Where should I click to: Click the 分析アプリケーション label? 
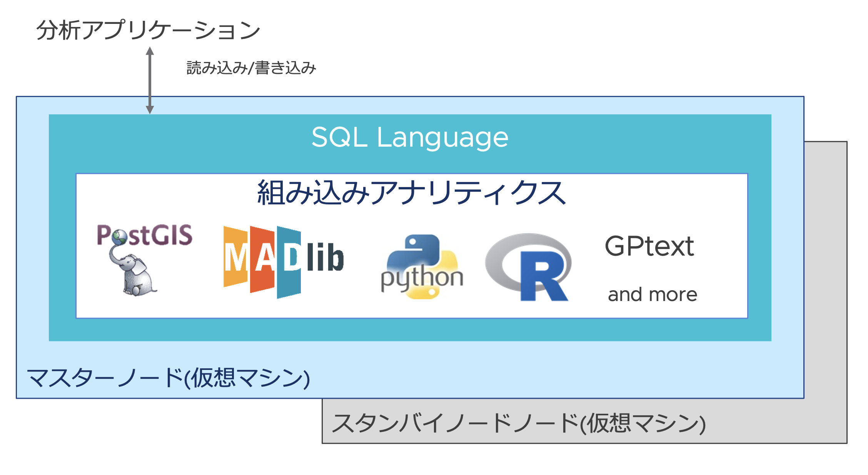(148, 30)
